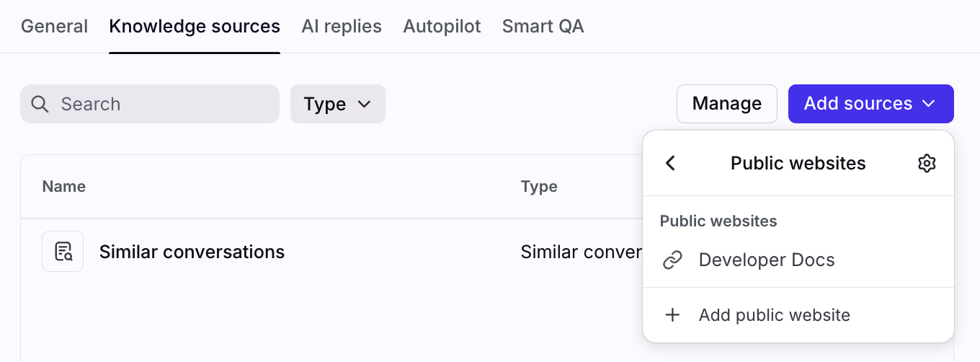Click the plus icon for adding website
The width and height of the screenshot is (980, 362).
tap(672, 315)
